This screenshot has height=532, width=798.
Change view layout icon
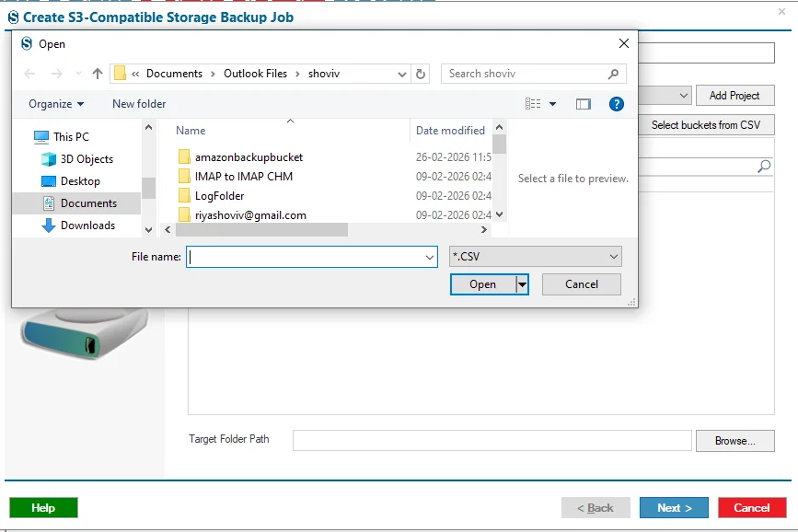(x=533, y=104)
